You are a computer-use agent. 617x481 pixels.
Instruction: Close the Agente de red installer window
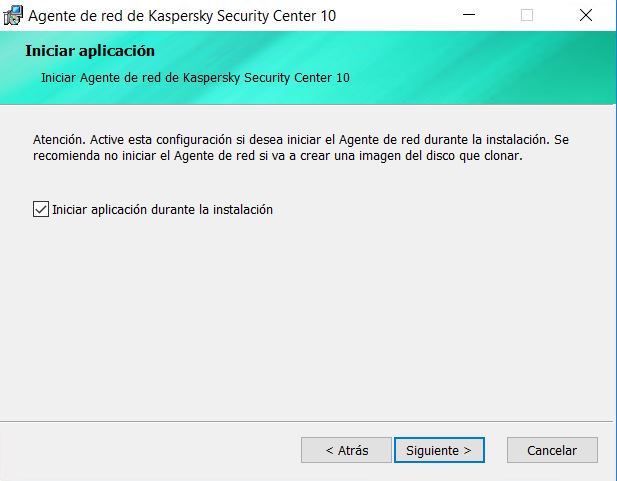(x=586, y=15)
